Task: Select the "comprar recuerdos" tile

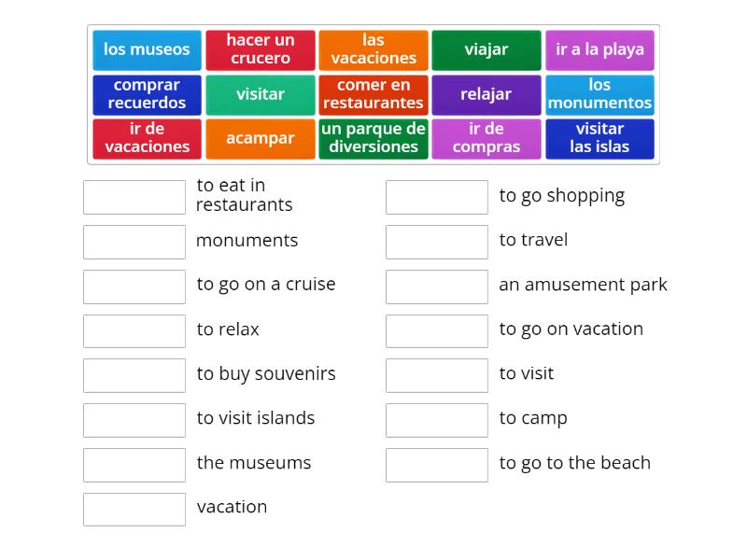Action: (147, 94)
